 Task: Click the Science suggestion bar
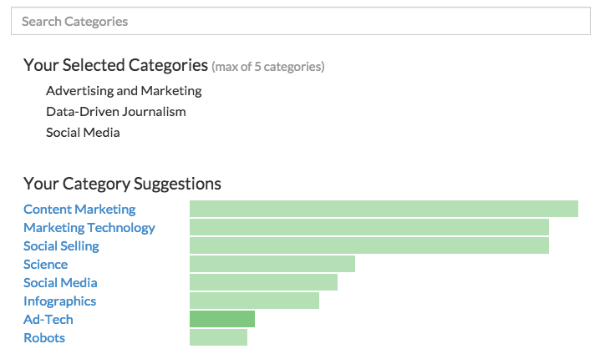coord(272,264)
